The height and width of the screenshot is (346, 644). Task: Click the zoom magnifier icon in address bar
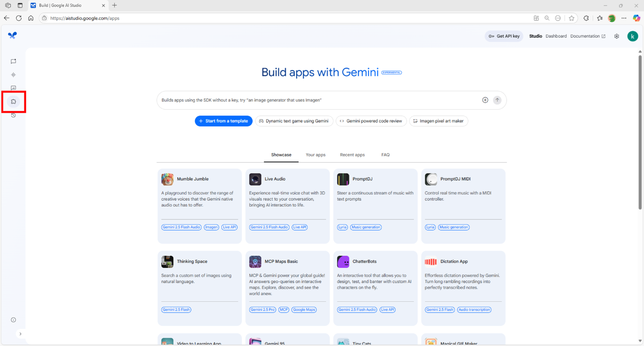point(547,18)
